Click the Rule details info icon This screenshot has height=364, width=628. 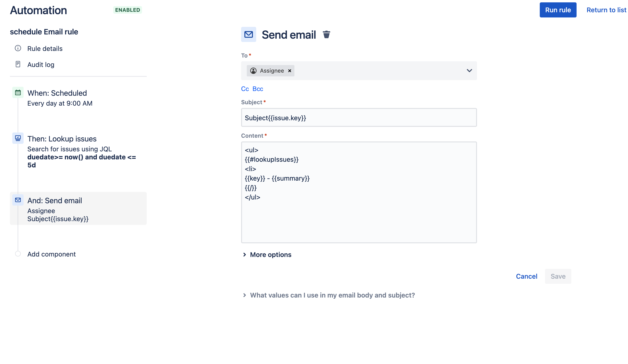(17, 48)
